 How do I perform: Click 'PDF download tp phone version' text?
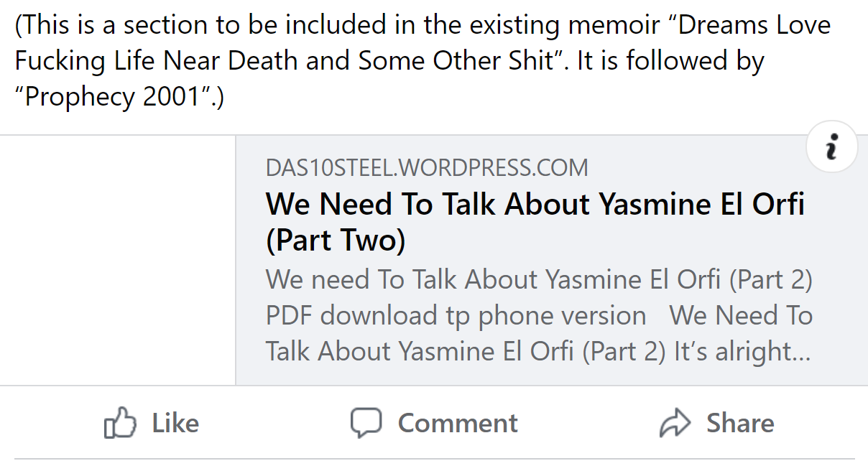coord(456,315)
